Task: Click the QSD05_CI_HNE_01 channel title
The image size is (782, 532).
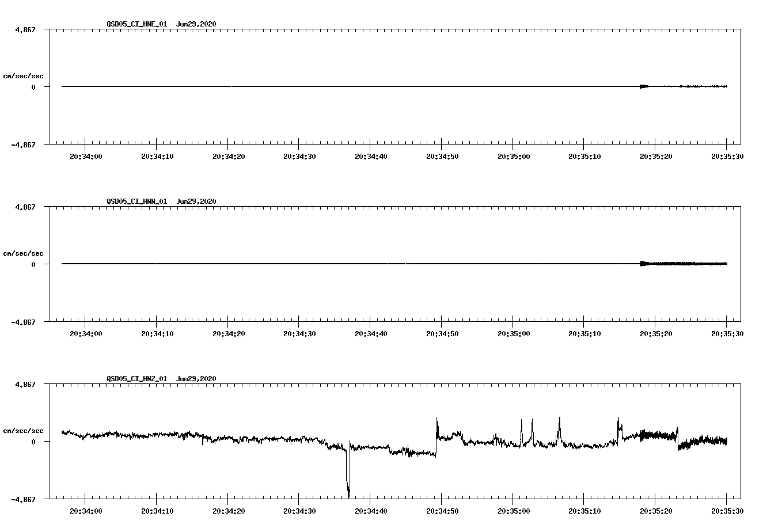Action: tap(137, 24)
